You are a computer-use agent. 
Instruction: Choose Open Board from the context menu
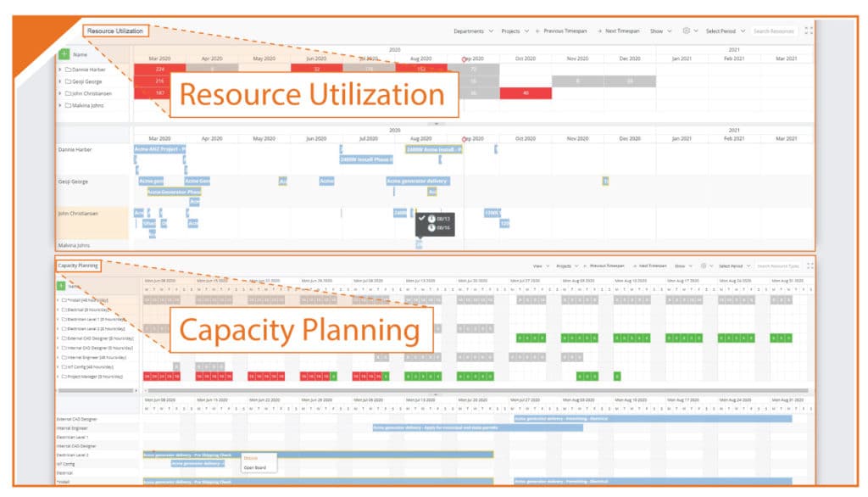click(255, 467)
